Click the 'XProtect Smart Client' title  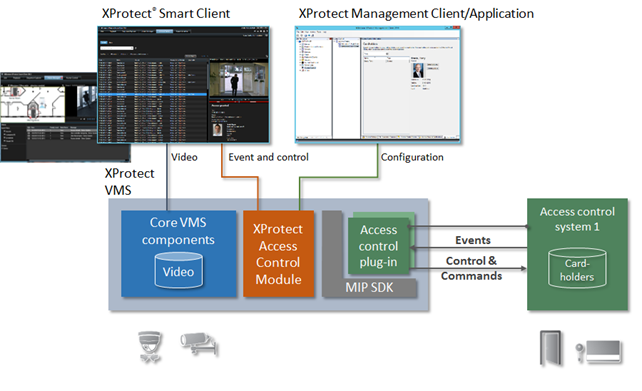click(166, 13)
